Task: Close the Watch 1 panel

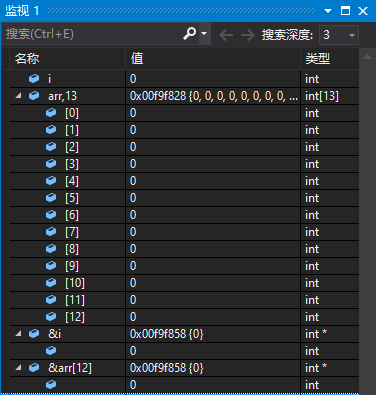Action: point(363,11)
